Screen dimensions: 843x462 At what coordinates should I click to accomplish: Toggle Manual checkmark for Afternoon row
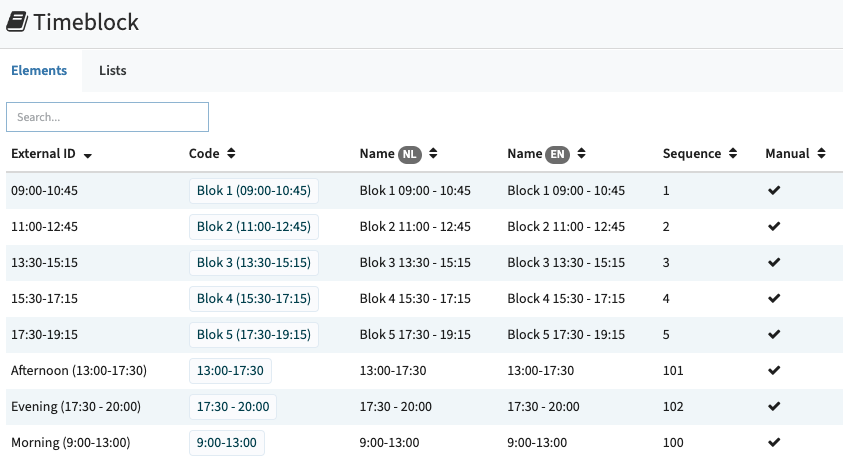[774, 371]
